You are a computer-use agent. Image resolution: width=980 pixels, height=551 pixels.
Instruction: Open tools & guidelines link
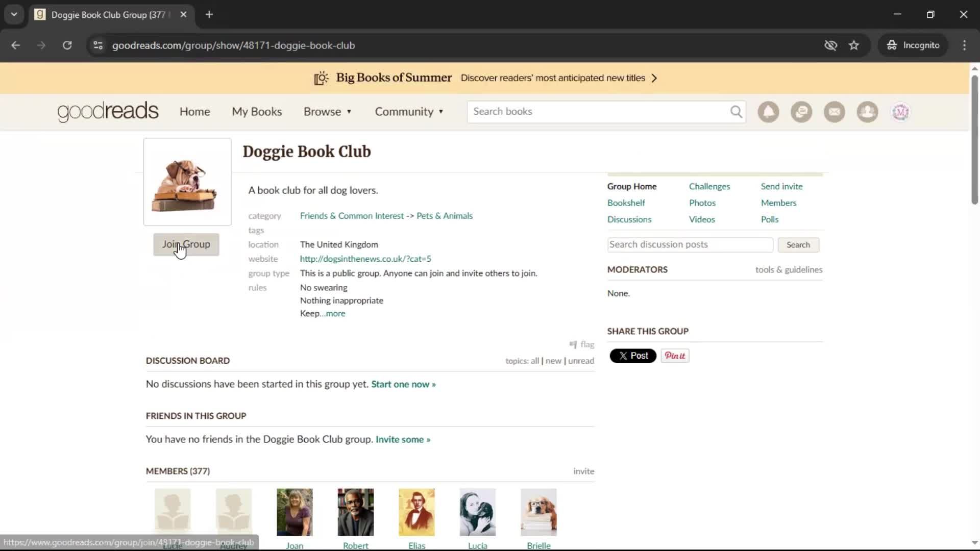tap(789, 270)
